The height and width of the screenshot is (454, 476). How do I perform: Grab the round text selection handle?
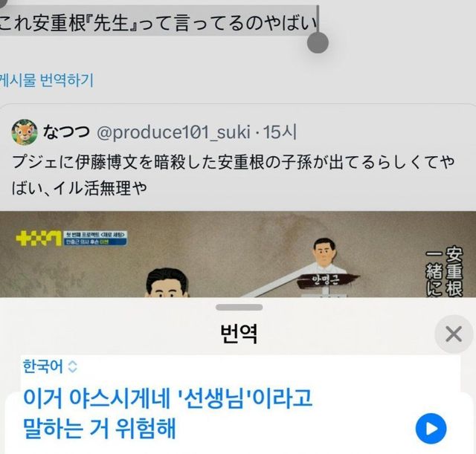318,42
